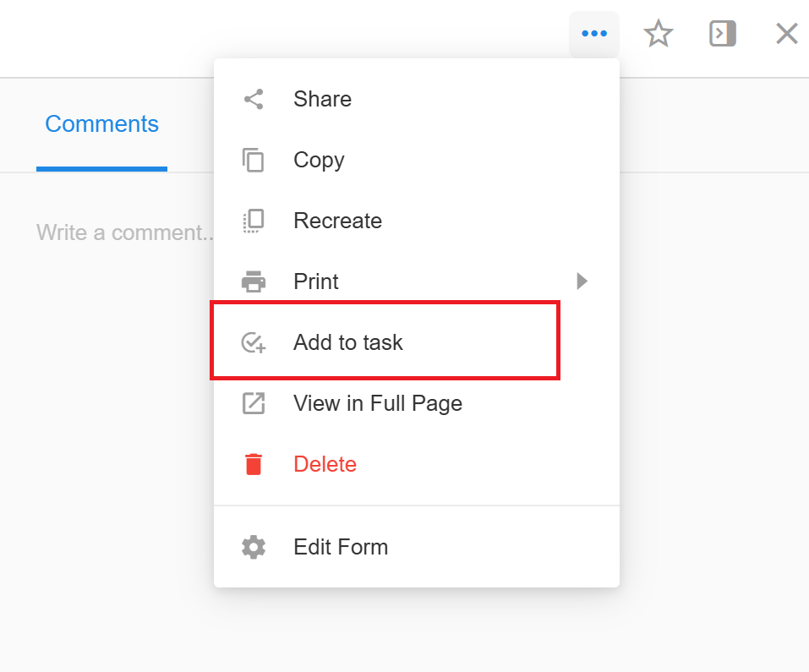This screenshot has height=672, width=809.
Task: Click the Recreate icon in the menu
Action: [x=254, y=221]
